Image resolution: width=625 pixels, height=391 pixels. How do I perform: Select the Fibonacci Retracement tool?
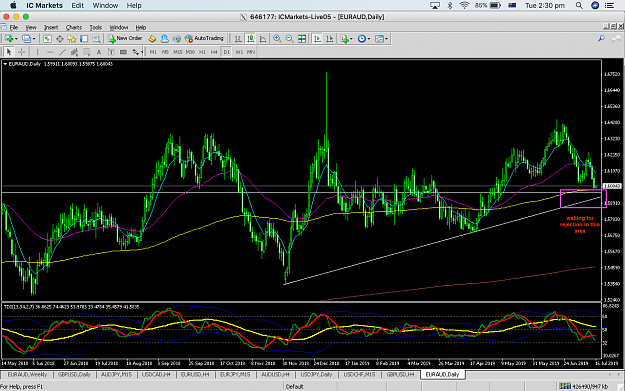coord(86,52)
